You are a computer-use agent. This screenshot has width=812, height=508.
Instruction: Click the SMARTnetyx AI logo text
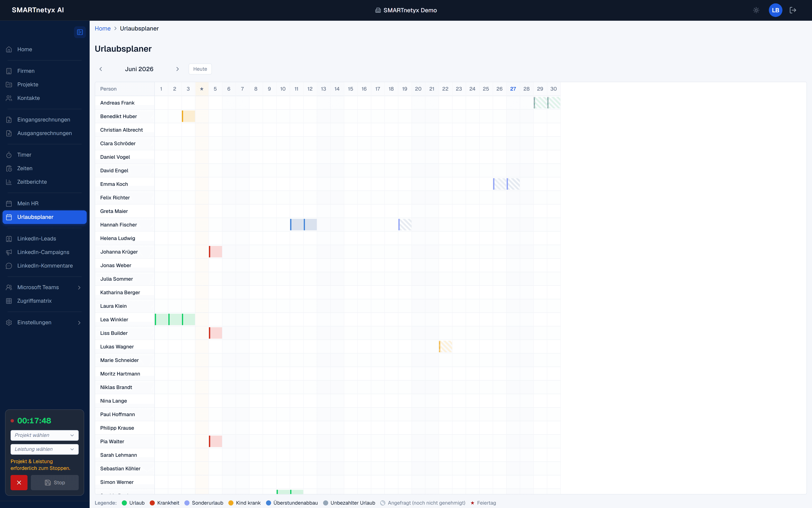click(38, 10)
